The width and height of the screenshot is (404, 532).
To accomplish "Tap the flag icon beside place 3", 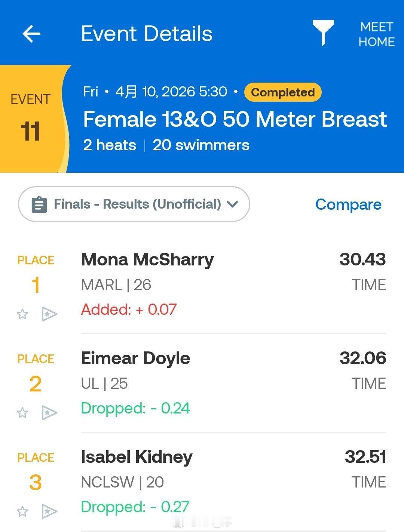I will coord(49,511).
